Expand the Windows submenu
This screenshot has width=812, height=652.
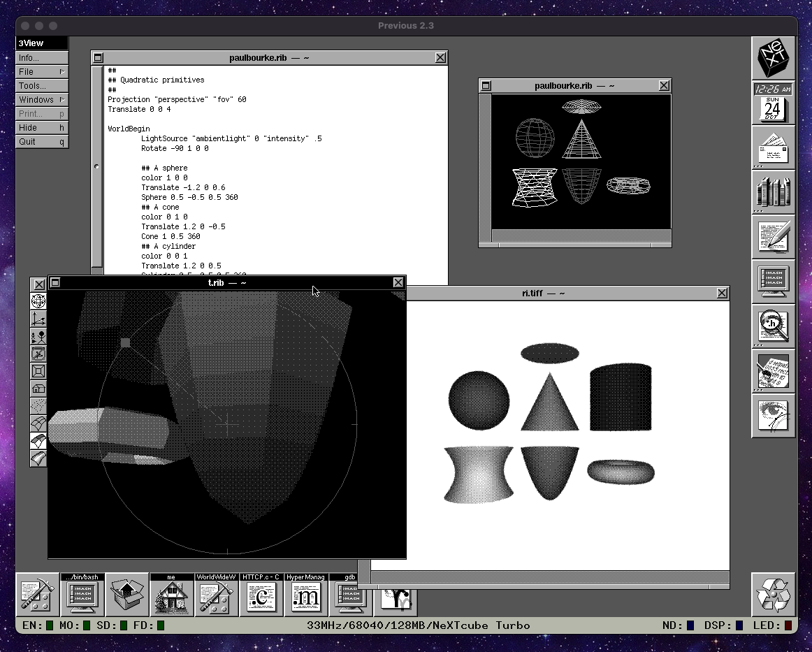pos(41,99)
